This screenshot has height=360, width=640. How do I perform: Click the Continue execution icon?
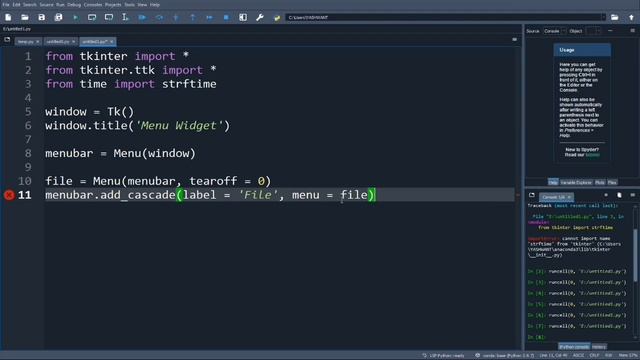point(209,18)
